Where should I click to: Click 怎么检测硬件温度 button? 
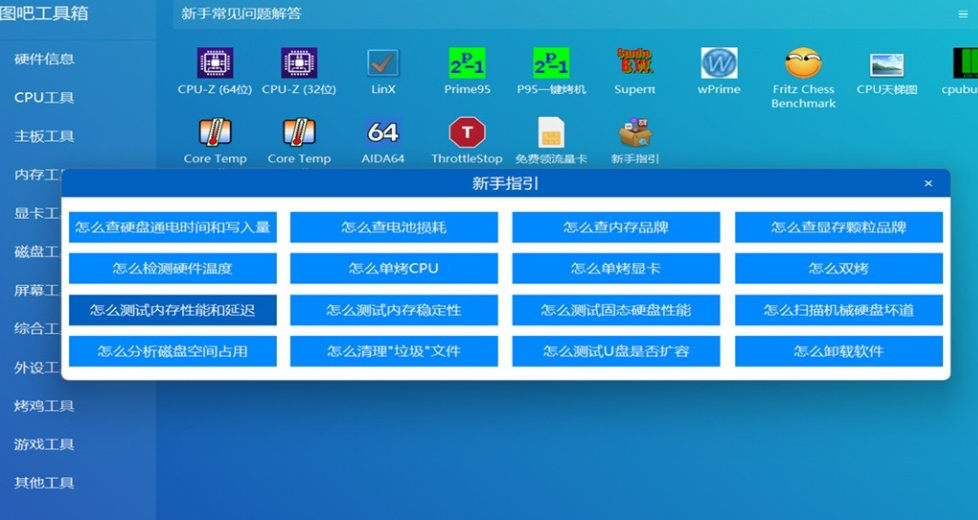[x=173, y=269]
